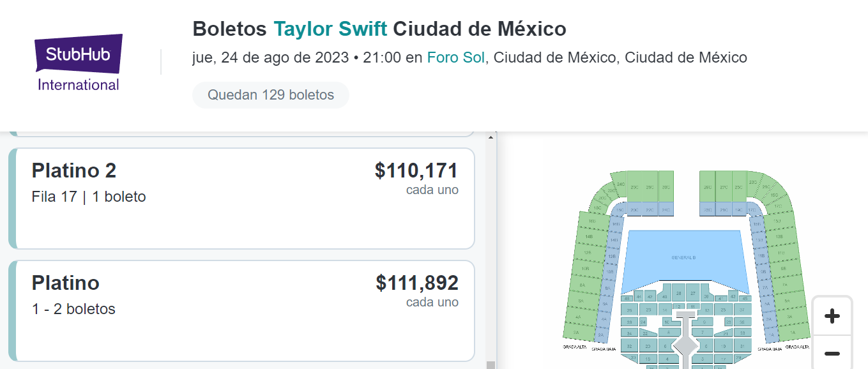The height and width of the screenshot is (369, 868).
Task: Click the listings scrollbar up arrow
Action: tap(491, 137)
